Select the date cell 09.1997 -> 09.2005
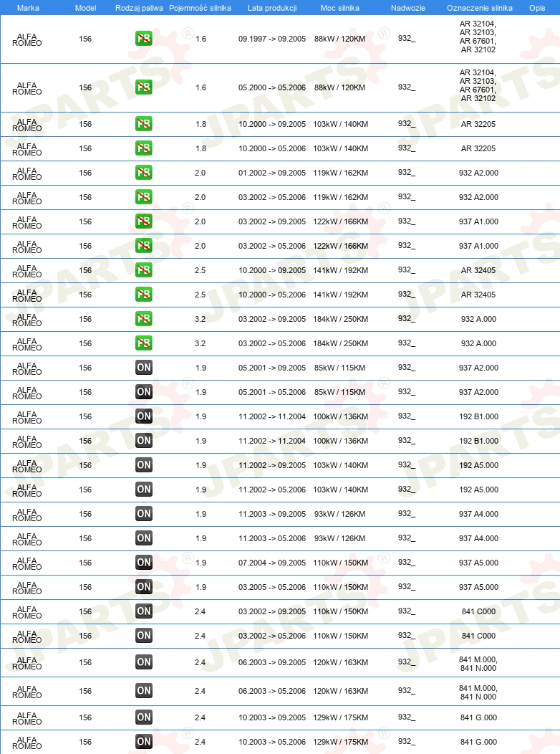The height and width of the screenshot is (754, 560). [x=272, y=39]
